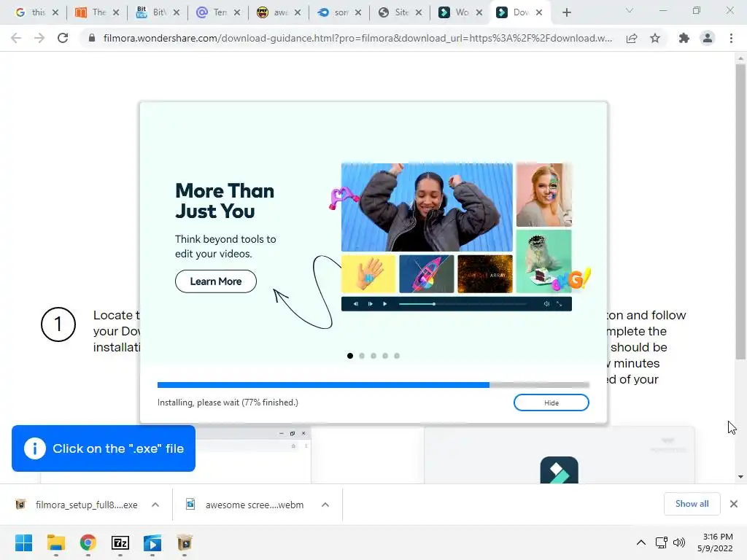Click the waving hand sticker thumbnail
The image size is (747, 560).
(368, 274)
